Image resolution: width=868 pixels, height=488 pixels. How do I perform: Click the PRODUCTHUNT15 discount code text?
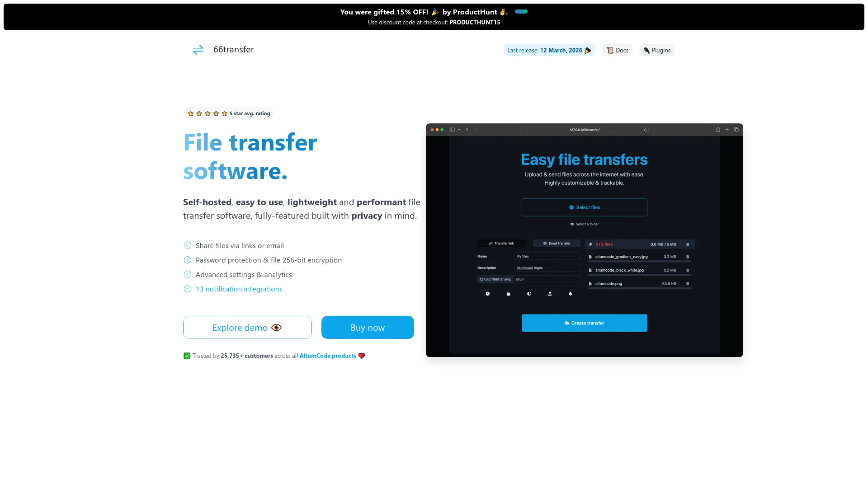click(x=475, y=22)
